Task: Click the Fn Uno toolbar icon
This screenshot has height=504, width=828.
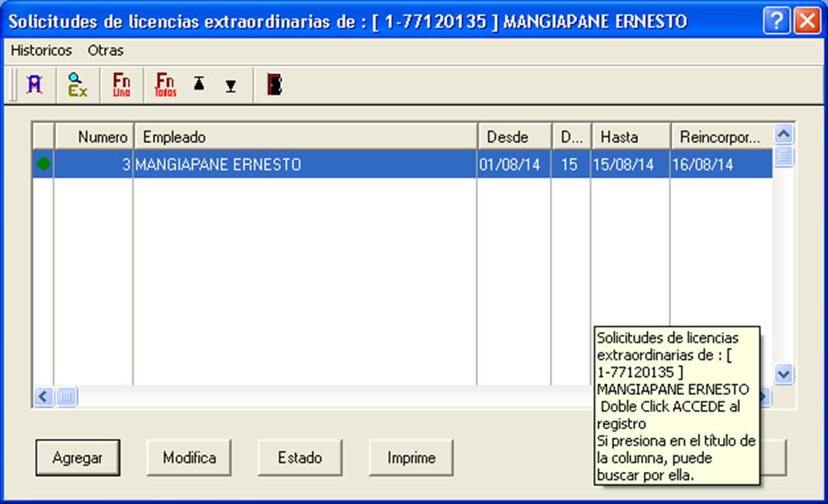Action: click(x=121, y=85)
